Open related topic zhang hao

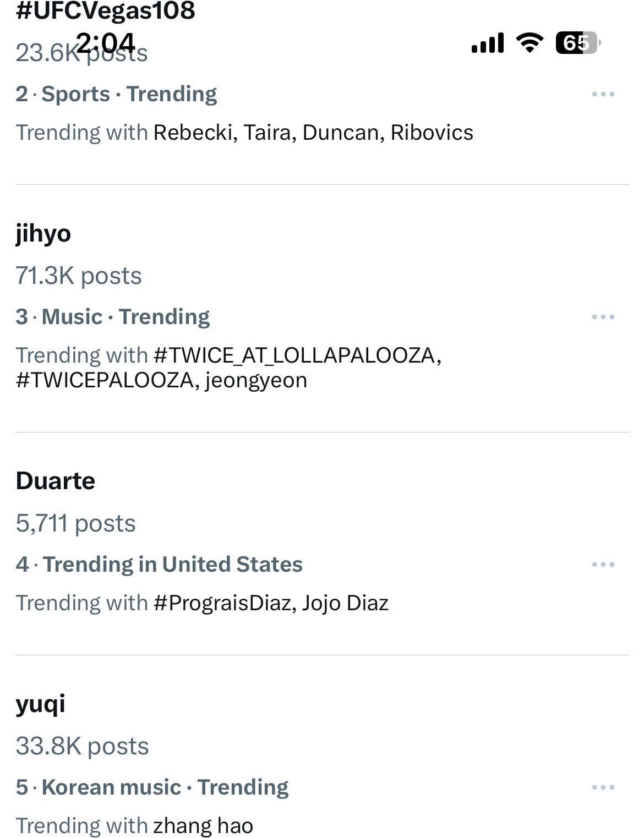[203, 826]
